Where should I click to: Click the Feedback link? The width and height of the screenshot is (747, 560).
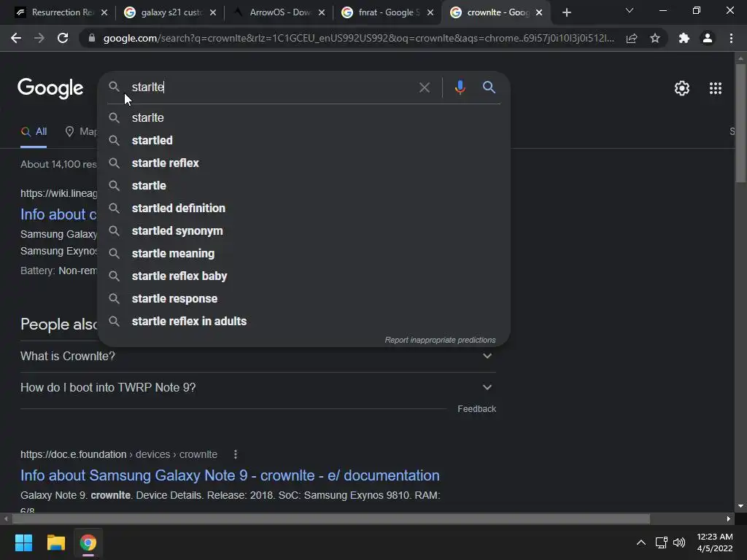point(476,409)
